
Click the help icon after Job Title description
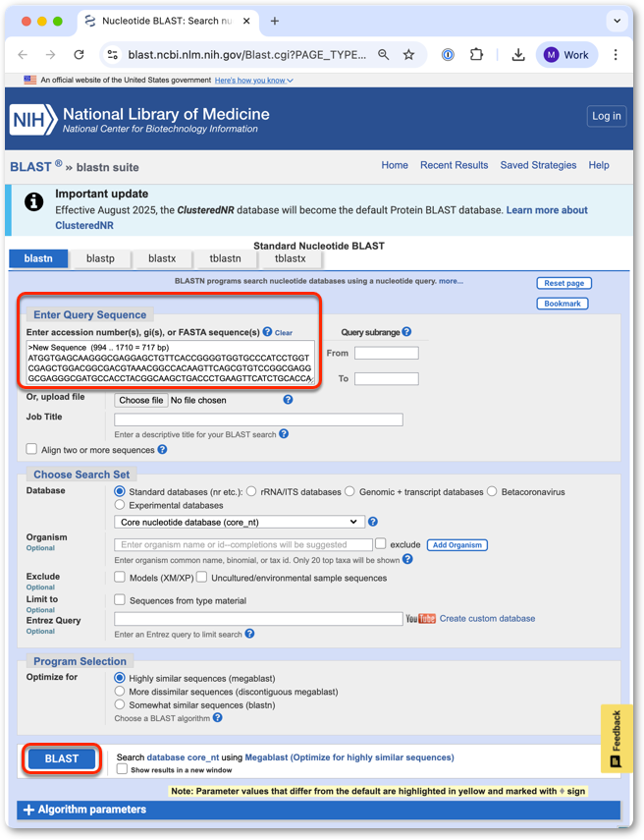tap(284, 434)
